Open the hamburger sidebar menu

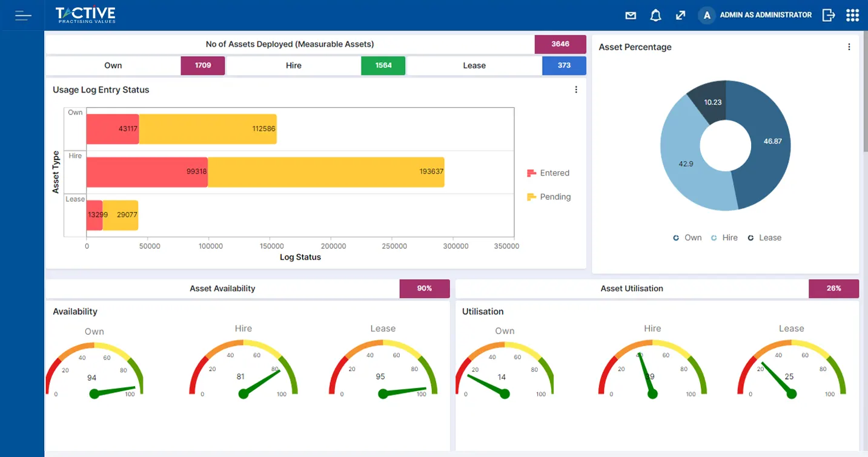[x=23, y=15]
